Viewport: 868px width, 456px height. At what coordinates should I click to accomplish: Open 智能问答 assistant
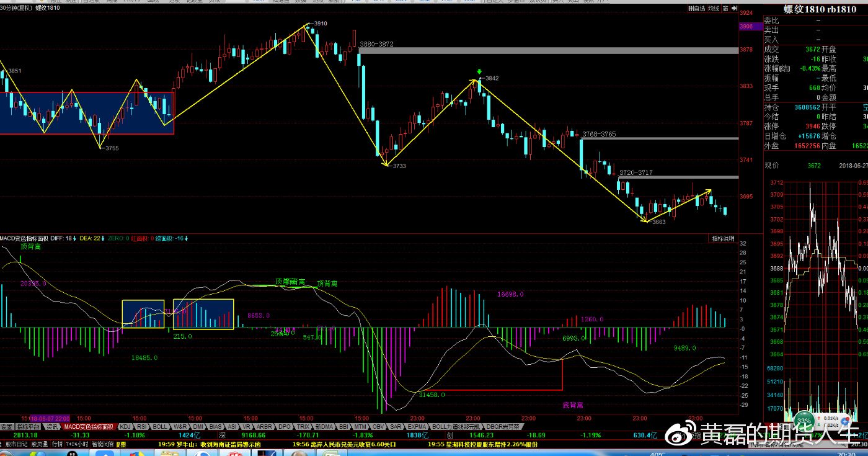point(103,444)
